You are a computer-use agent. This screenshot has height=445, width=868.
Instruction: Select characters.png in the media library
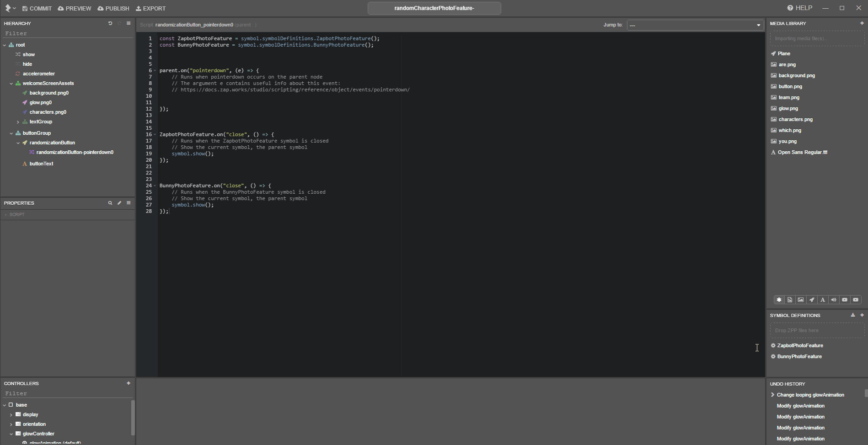[795, 119]
